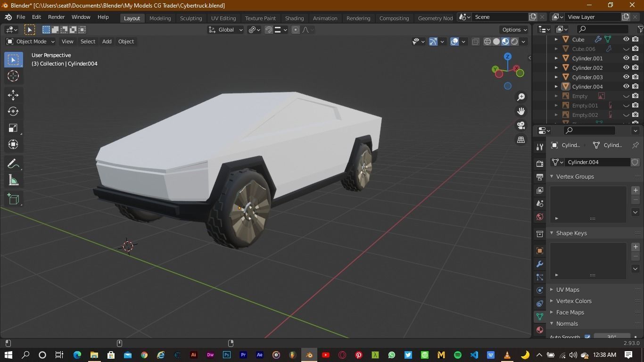Add a new vertex group

point(636,190)
